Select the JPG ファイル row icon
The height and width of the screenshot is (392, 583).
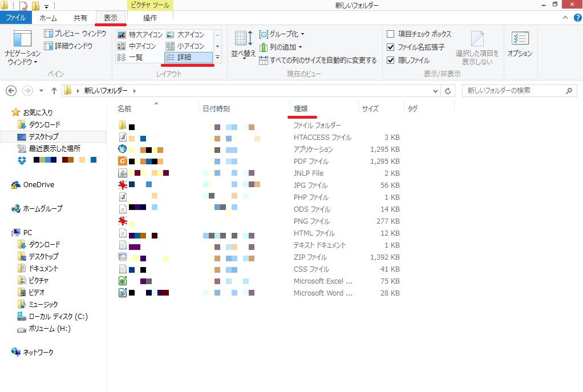[123, 185]
